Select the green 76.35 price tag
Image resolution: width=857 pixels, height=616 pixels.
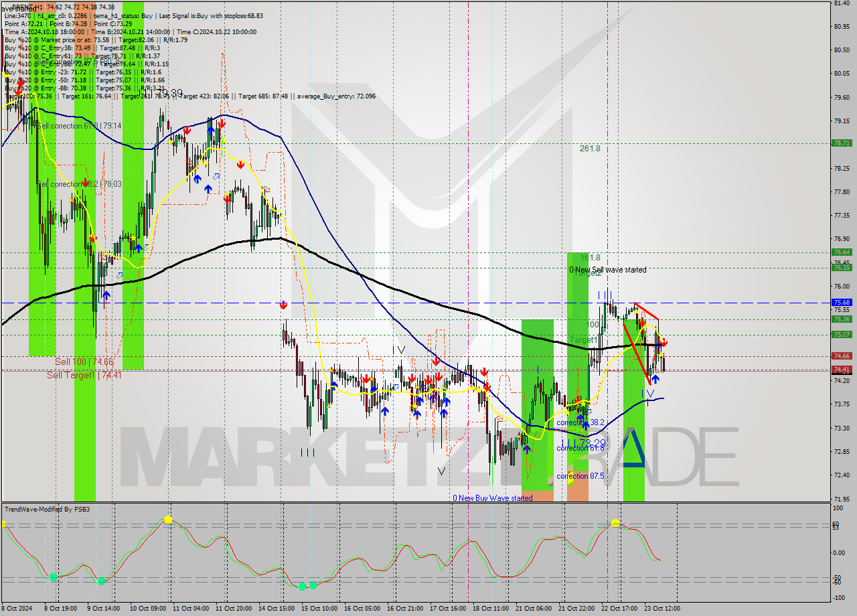[842, 268]
